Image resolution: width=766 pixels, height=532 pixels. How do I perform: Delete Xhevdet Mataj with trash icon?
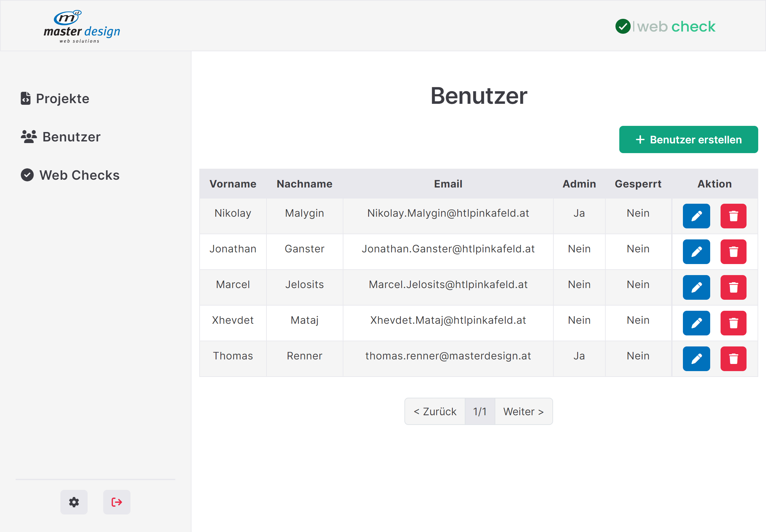coord(733,323)
